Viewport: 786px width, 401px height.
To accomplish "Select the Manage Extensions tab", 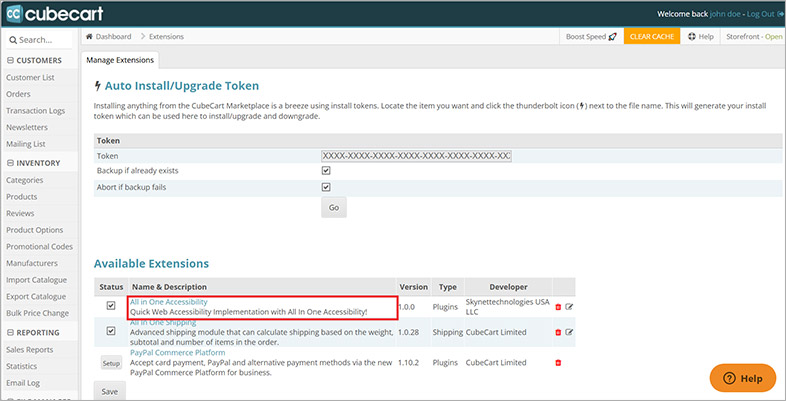I will [121, 60].
